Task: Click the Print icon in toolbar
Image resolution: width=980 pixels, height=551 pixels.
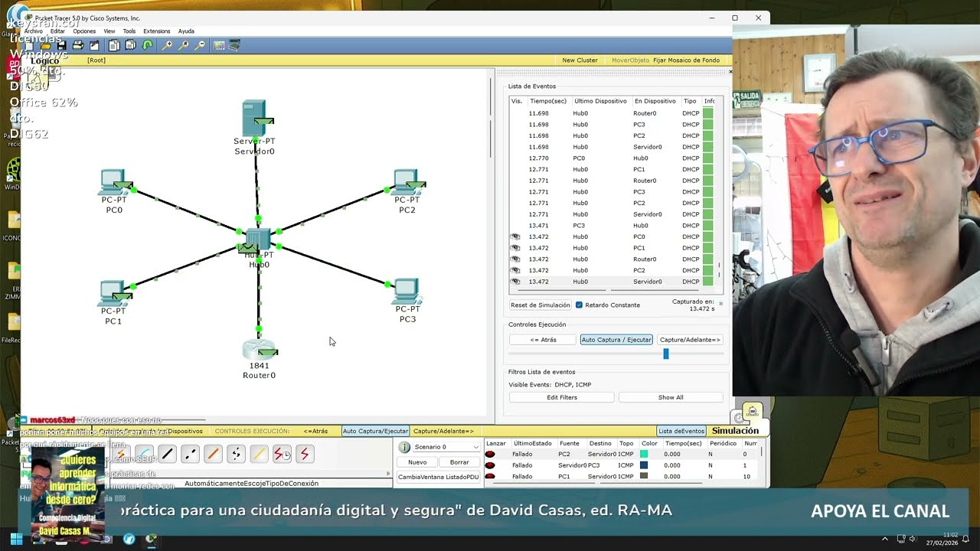Action: click(78, 46)
